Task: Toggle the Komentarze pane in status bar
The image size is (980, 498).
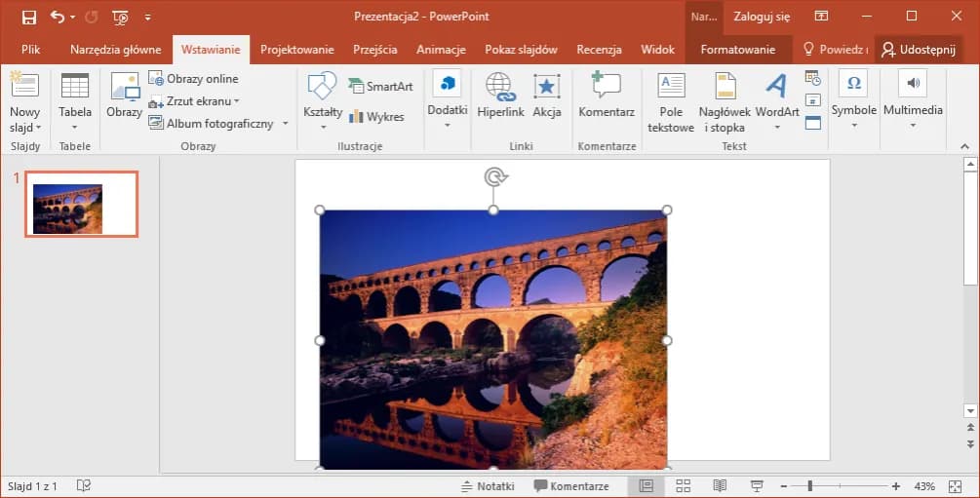Action: [571, 486]
